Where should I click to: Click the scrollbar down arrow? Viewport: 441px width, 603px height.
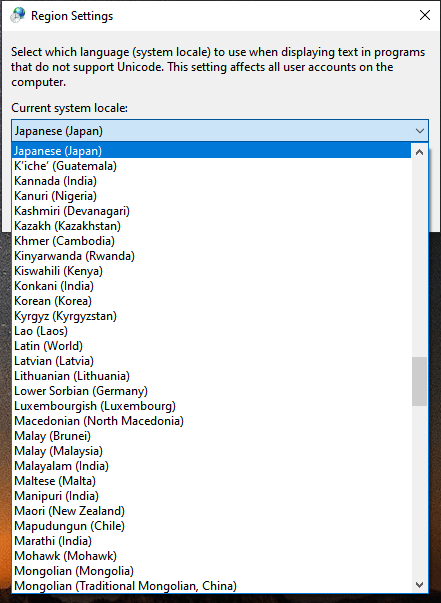tap(419, 585)
